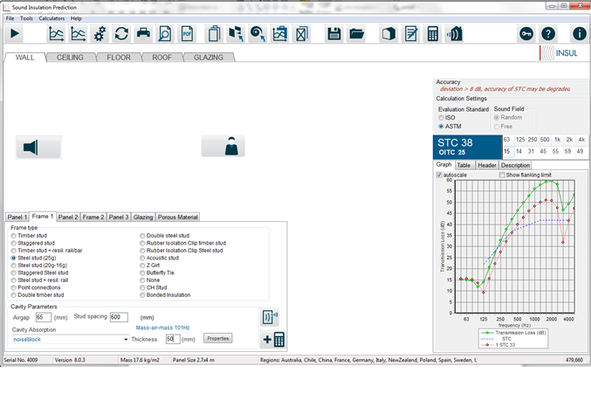Click the listener person button
Viewport: 591px width, 395px height.
(223, 146)
